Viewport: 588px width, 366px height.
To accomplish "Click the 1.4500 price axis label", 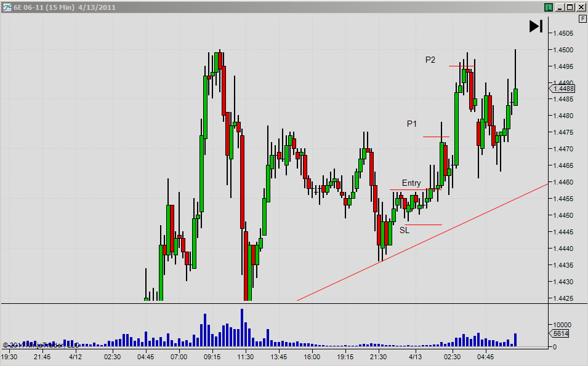I will tap(563, 50).
